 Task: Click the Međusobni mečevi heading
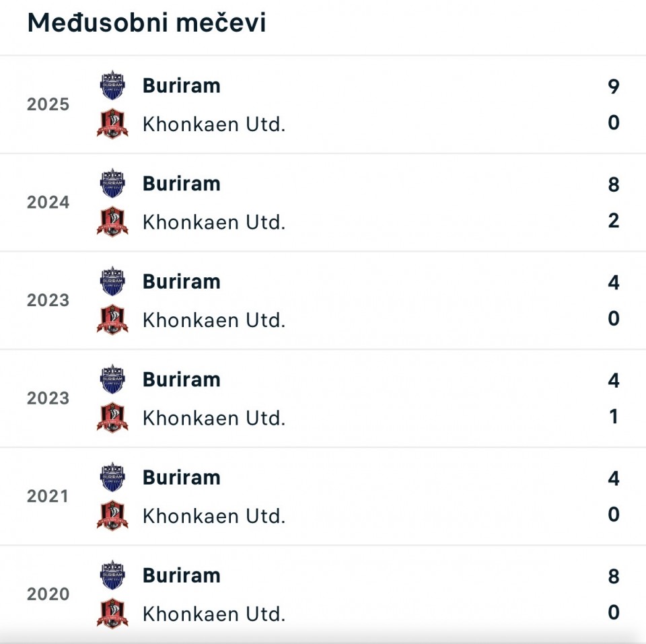tap(147, 23)
